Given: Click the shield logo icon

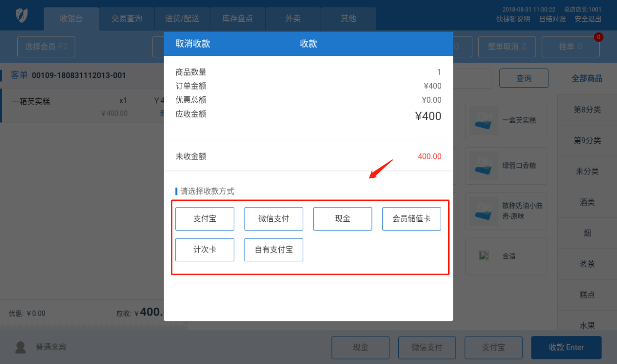Looking at the screenshot, I should pyautogui.click(x=21, y=15).
